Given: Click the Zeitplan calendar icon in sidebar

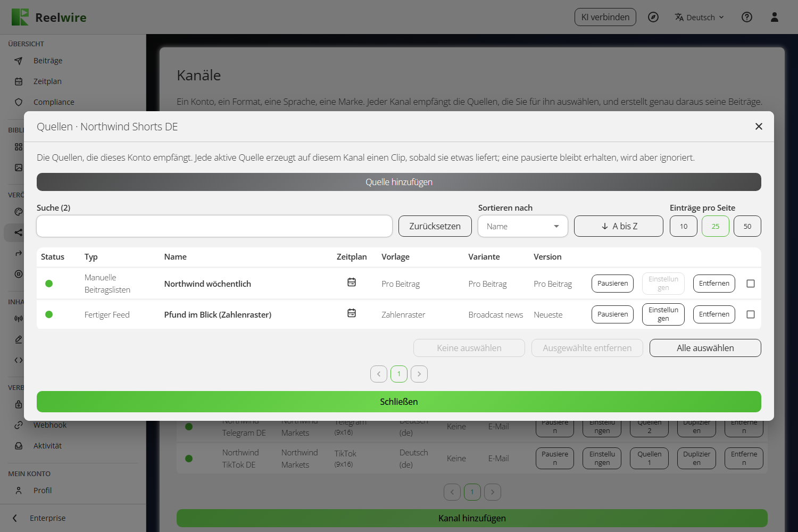Looking at the screenshot, I should [19, 81].
